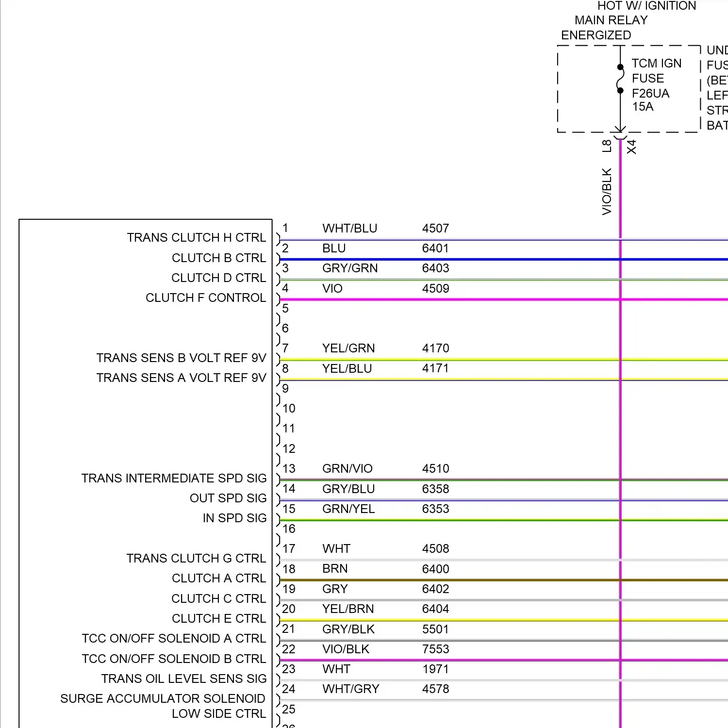Select circuit number 4510
728x728 pixels.
[436, 468]
